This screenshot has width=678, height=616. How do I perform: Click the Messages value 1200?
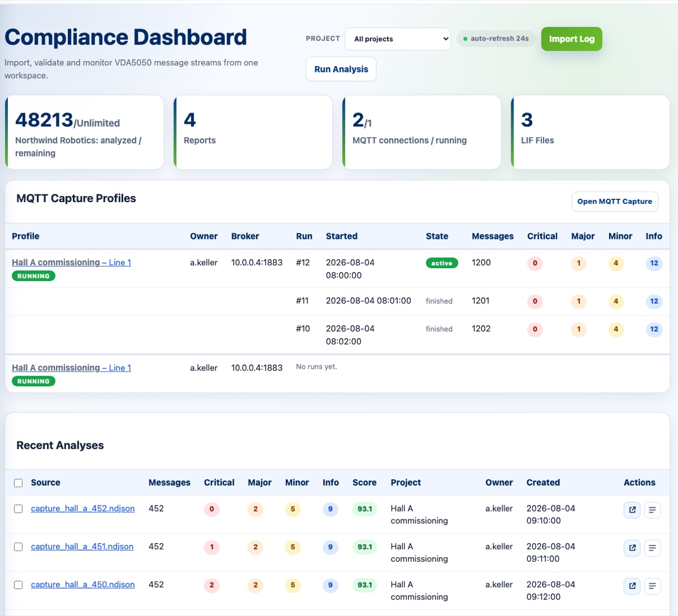(x=481, y=263)
